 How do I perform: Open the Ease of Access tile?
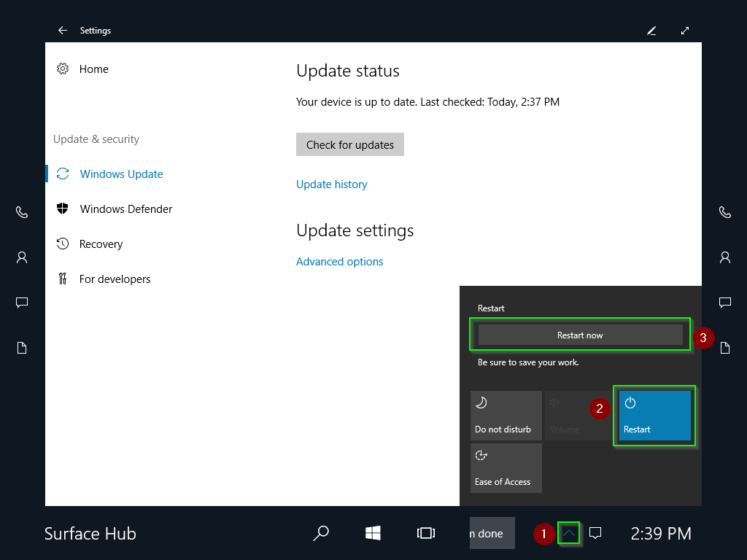[506, 467]
